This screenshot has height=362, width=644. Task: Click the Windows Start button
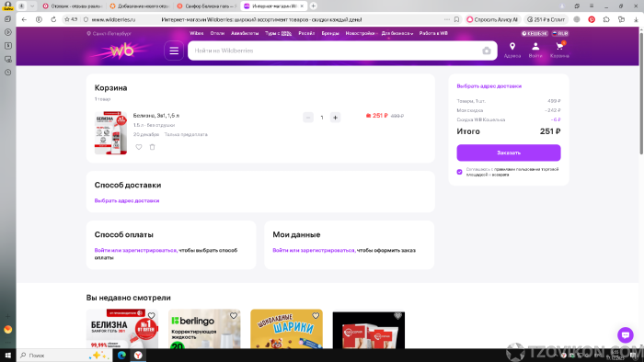tap(7, 356)
